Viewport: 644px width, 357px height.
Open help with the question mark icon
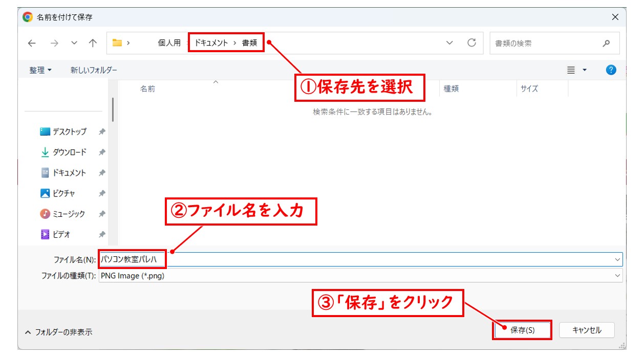[x=611, y=70]
